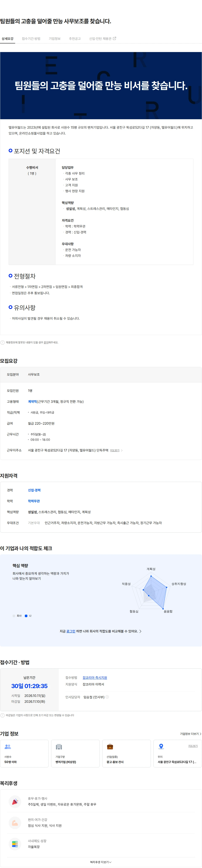Click the 나 legend blue swatch
The width and height of the screenshot is (202, 868).
(x=26, y=616)
